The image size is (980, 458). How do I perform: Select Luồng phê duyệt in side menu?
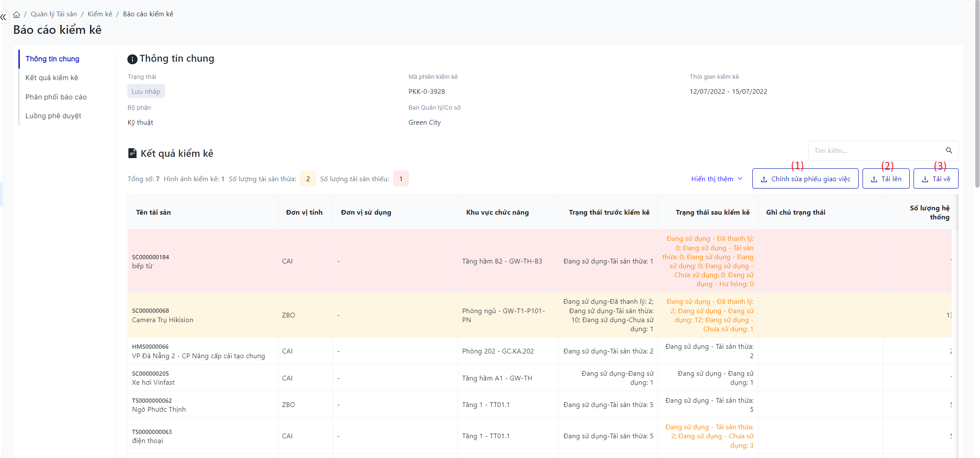coord(53,116)
